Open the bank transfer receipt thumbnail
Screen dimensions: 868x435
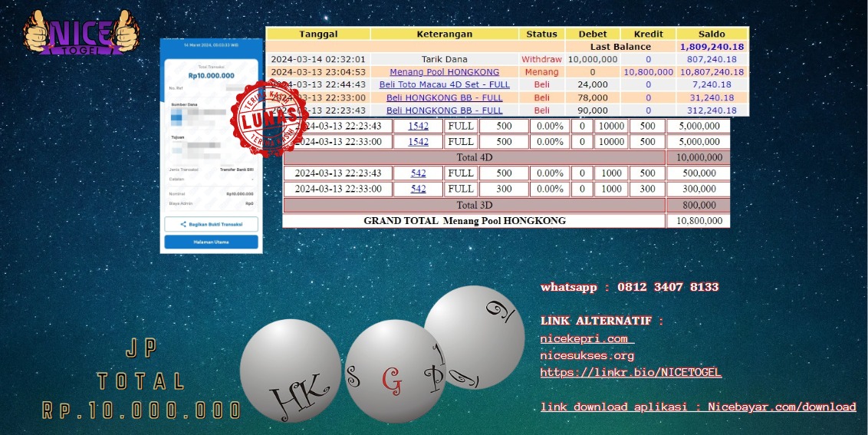(x=211, y=146)
